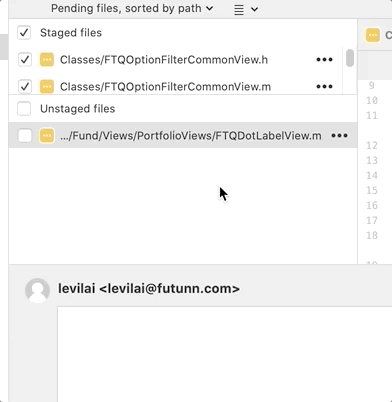The image size is (392, 402).
Task: Click modified status icon of FTQOptionFilterCommonView.m
Action: (x=47, y=87)
